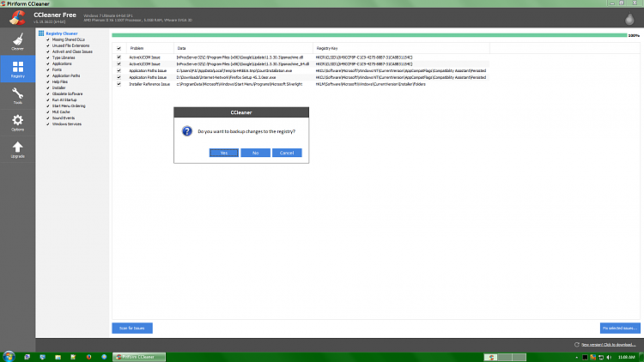
Task: Click the scan progress bar
Action: tap(369, 35)
